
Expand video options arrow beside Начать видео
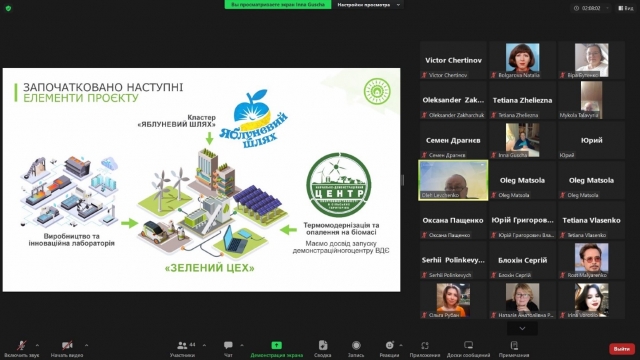point(86,345)
